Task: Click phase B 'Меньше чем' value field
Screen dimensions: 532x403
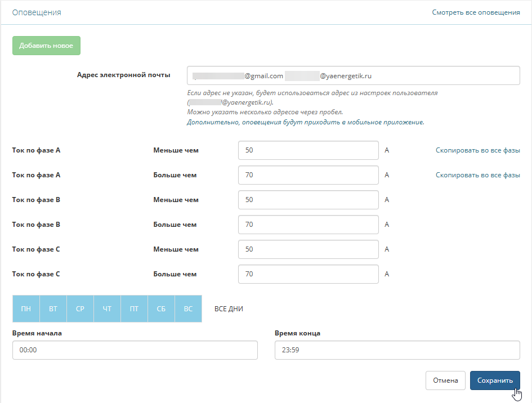Action: (309, 200)
